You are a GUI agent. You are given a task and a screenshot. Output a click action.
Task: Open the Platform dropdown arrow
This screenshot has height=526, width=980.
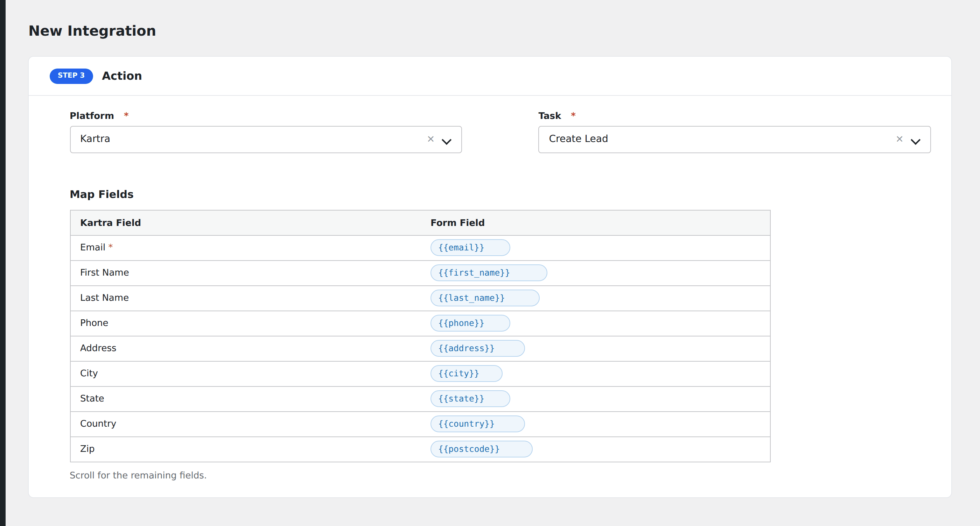[446, 141]
